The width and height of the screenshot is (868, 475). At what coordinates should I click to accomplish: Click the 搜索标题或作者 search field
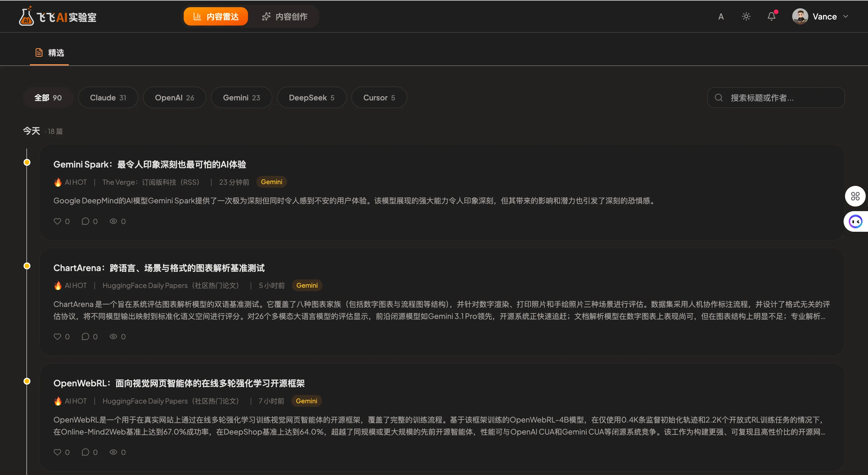click(776, 98)
